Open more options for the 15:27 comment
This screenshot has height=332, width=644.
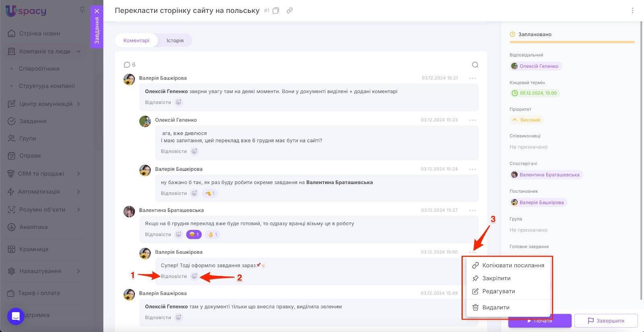473,210
